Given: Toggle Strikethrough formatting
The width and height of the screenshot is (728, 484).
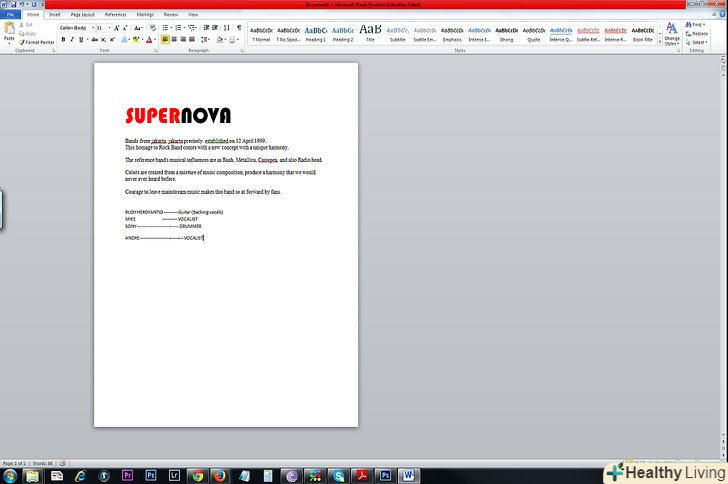Looking at the screenshot, I should tap(95, 40).
